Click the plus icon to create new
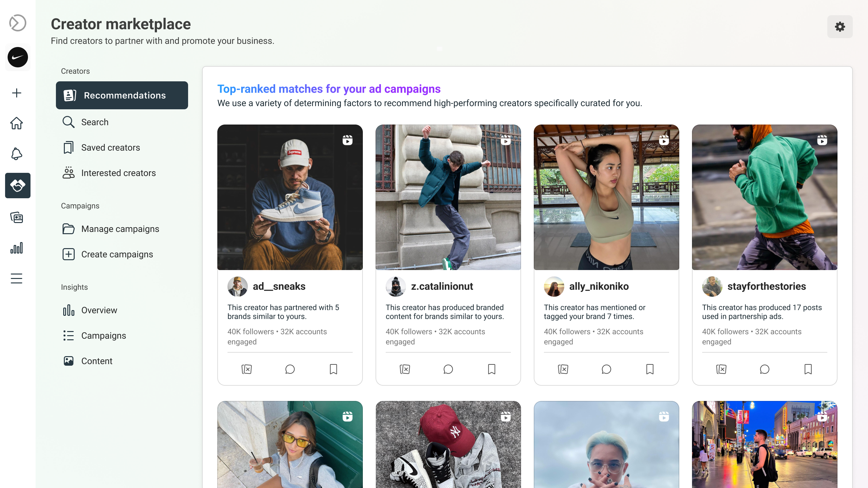Viewport: 868px width, 488px height. [x=17, y=93]
